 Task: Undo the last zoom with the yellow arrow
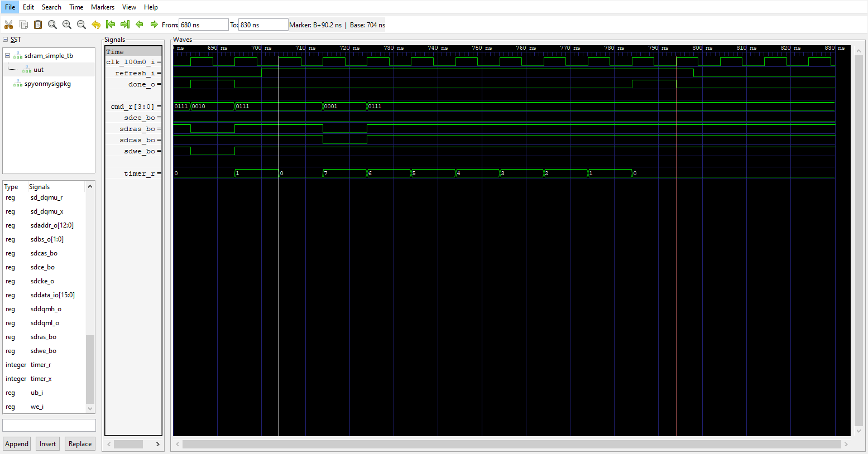pos(95,25)
